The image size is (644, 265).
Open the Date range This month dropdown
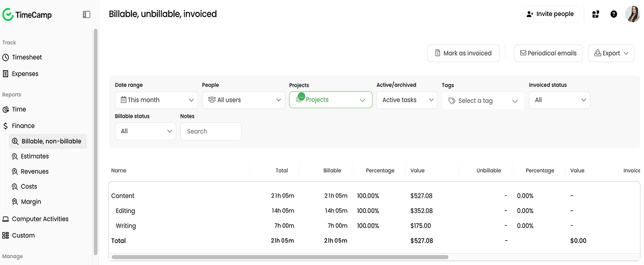tap(156, 100)
